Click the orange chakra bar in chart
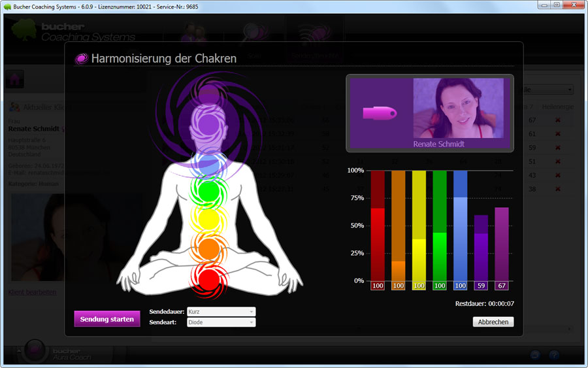 399,226
